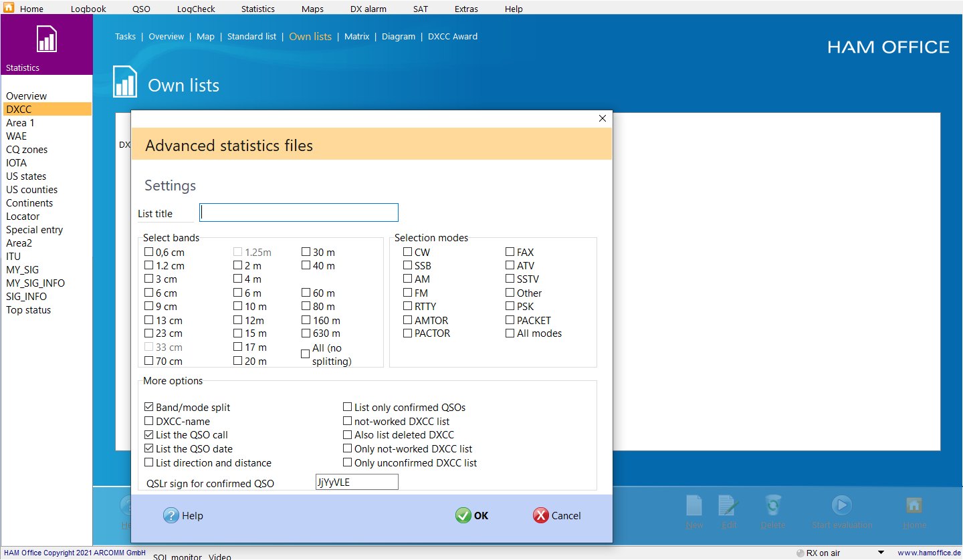
Task: Click the New document icon in bottom toolbar
Action: point(694,505)
